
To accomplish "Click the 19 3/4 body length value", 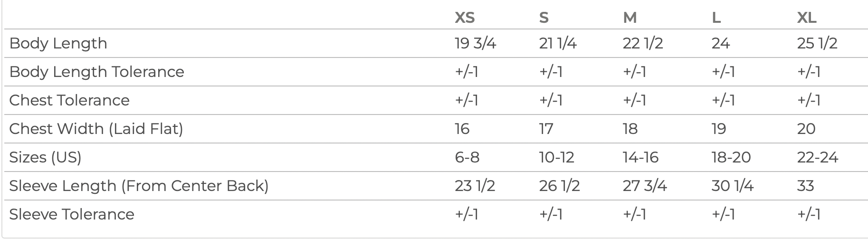I will pos(475,43).
